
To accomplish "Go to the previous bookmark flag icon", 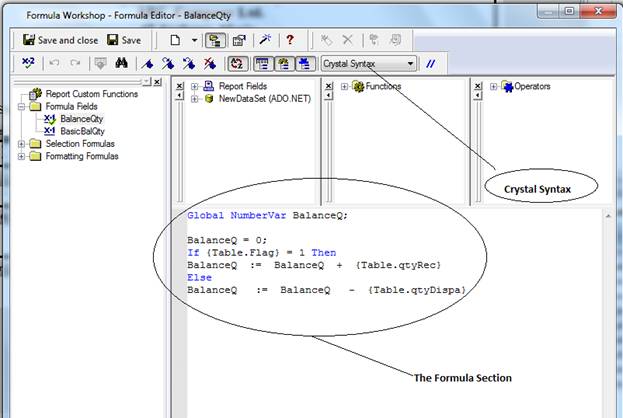I will point(189,64).
